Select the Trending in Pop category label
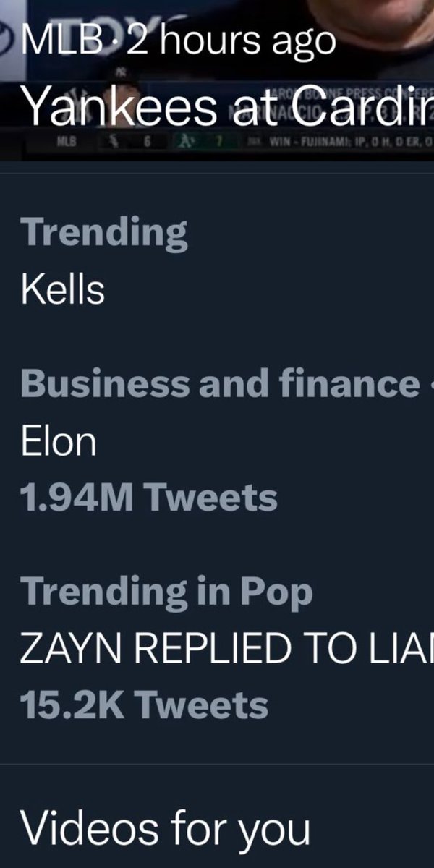 point(167,592)
